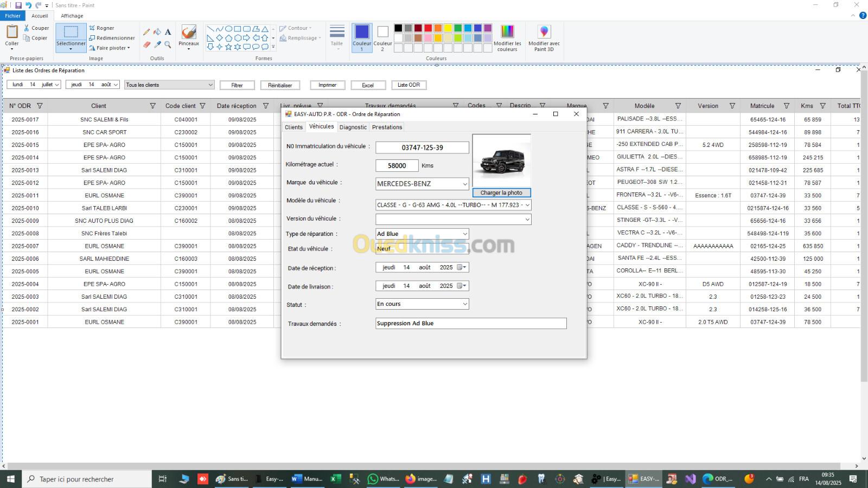
Task: Open Modifier avec Paint 3D
Action: (544, 38)
